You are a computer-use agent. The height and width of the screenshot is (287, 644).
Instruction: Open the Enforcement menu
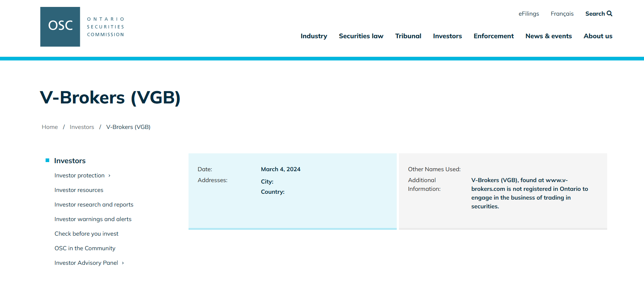click(x=494, y=36)
